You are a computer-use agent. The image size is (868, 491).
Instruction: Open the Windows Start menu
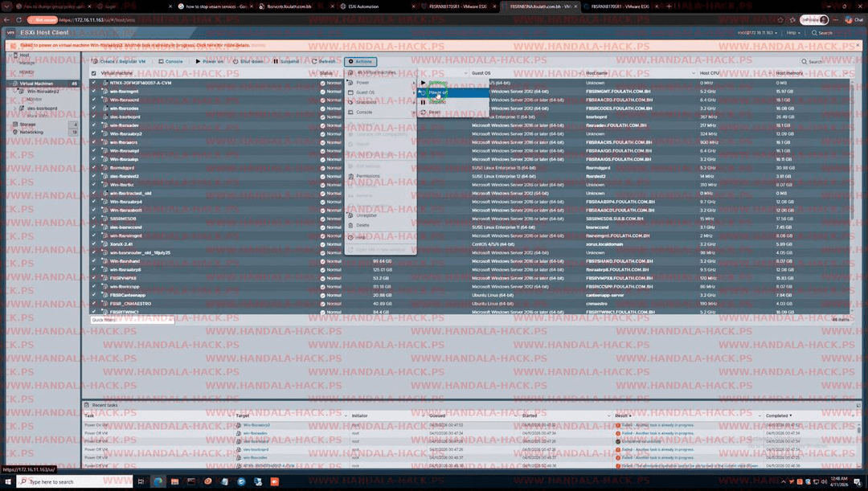coord(7,481)
